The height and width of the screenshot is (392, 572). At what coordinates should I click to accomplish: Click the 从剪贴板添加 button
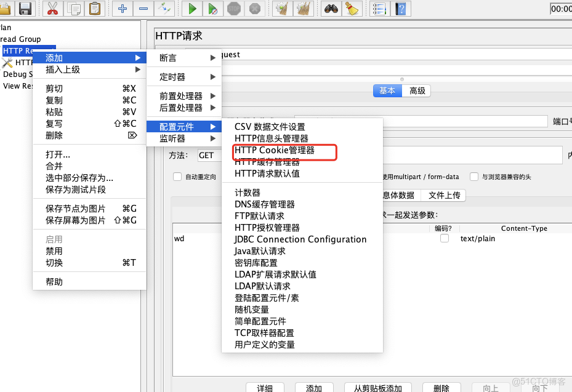[377, 388]
